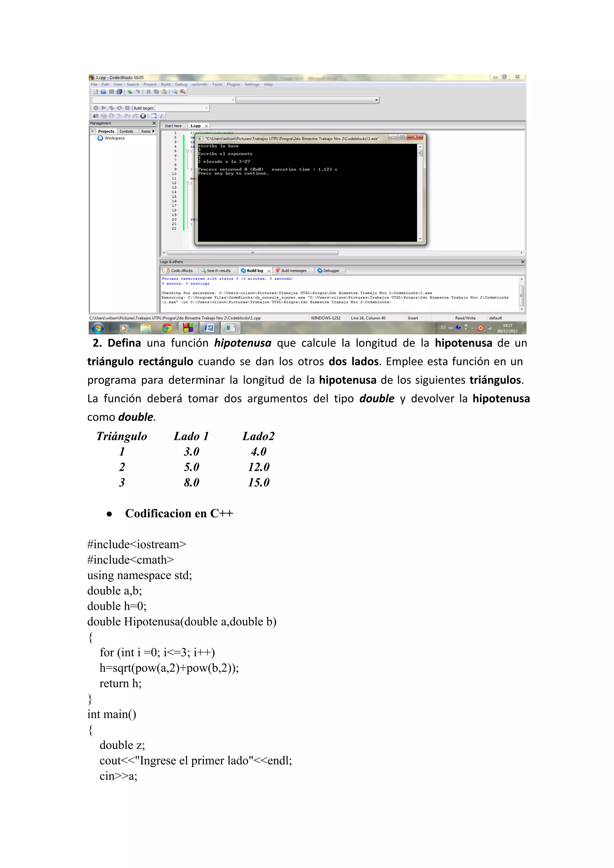Select the Workspace tree item
Screen dimensions: 614x868
click(111, 138)
